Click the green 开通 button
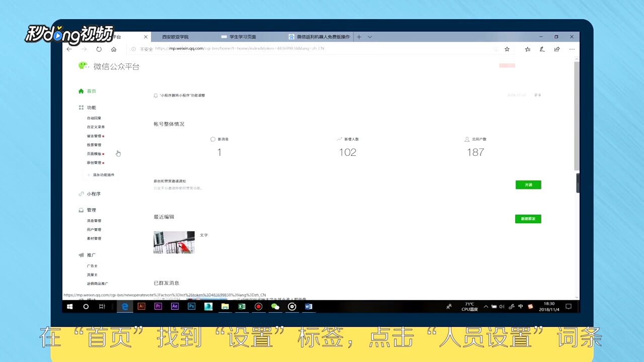The height and width of the screenshot is (362, 644). pos(528,185)
